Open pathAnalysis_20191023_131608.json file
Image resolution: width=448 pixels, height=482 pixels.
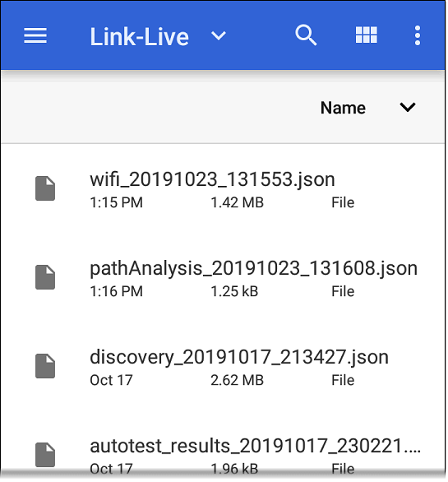pyautogui.click(x=253, y=269)
